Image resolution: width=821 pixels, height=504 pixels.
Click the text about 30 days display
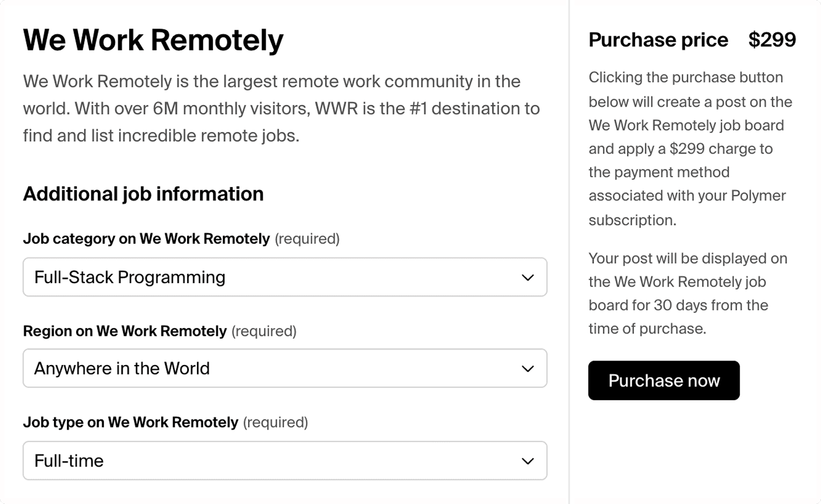coord(687,293)
